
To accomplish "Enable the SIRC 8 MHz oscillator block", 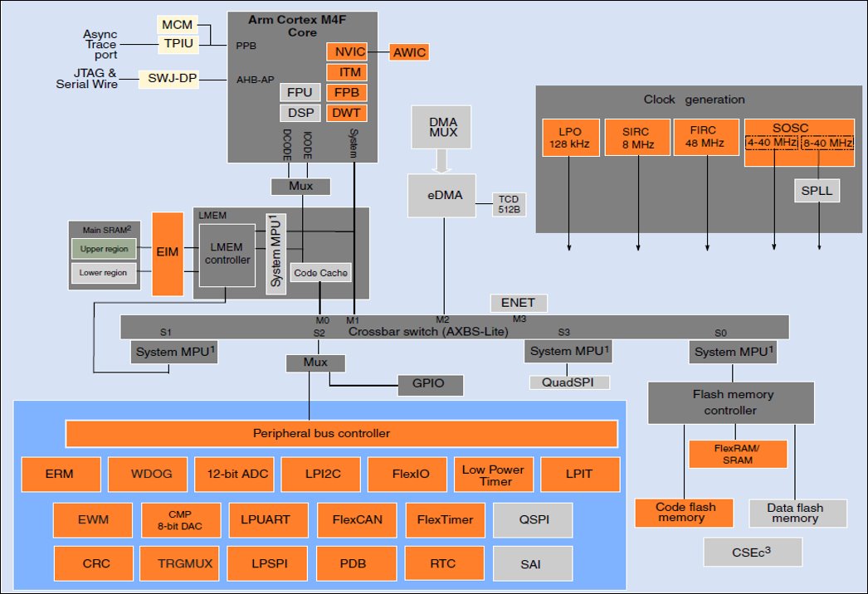I will (x=639, y=136).
